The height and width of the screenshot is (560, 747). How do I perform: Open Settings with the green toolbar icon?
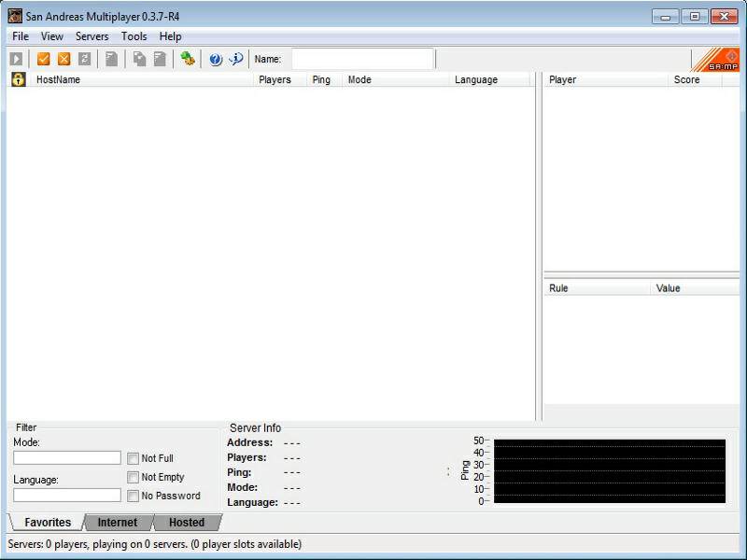pyautogui.click(x=188, y=59)
